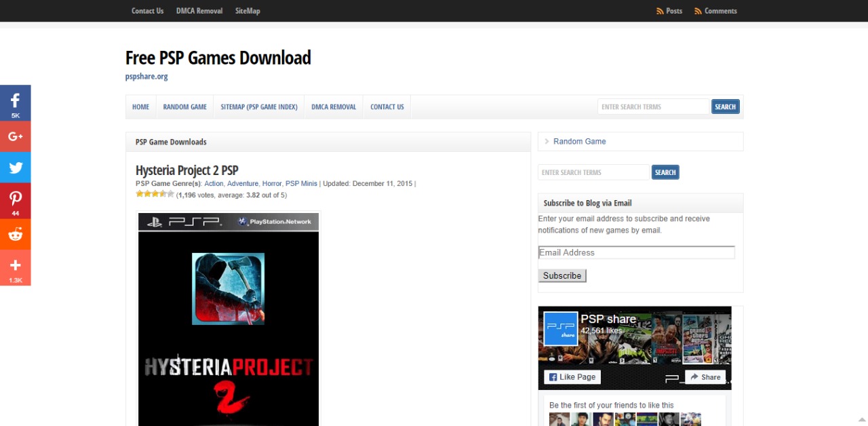Click 'Subscribe to Blog via Email' heading

pyautogui.click(x=587, y=203)
